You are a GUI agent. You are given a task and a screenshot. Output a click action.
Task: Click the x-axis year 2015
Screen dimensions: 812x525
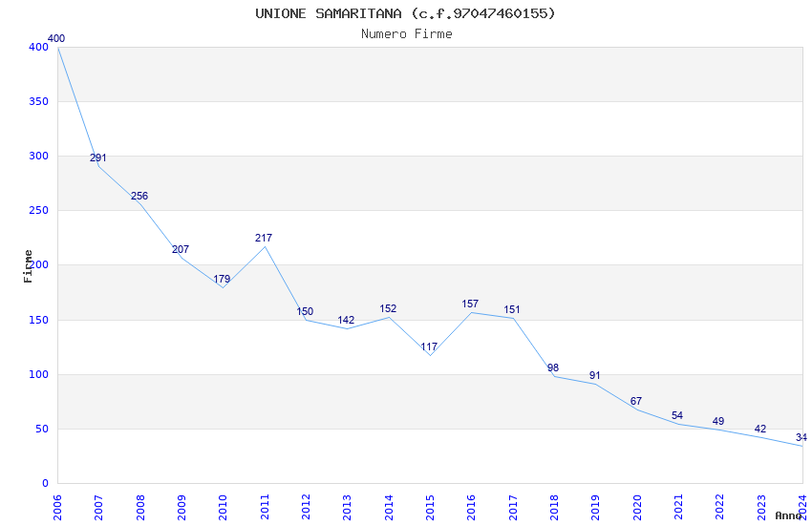click(x=430, y=507)
